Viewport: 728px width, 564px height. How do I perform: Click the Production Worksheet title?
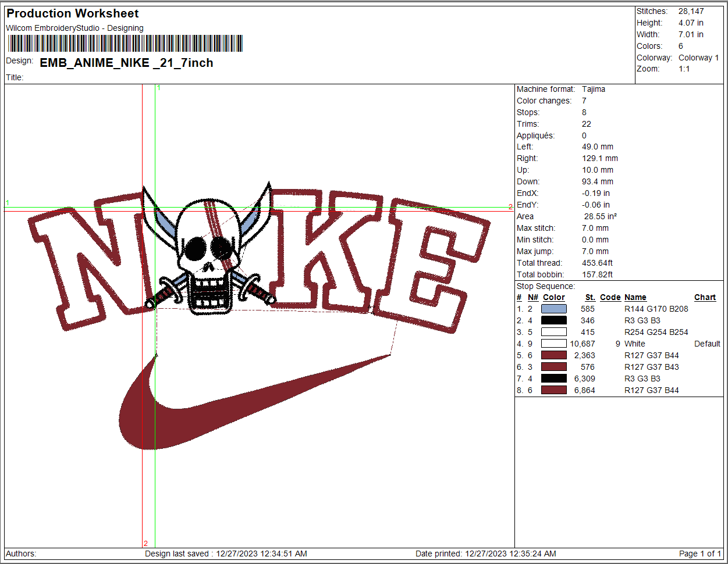(73, 13)
